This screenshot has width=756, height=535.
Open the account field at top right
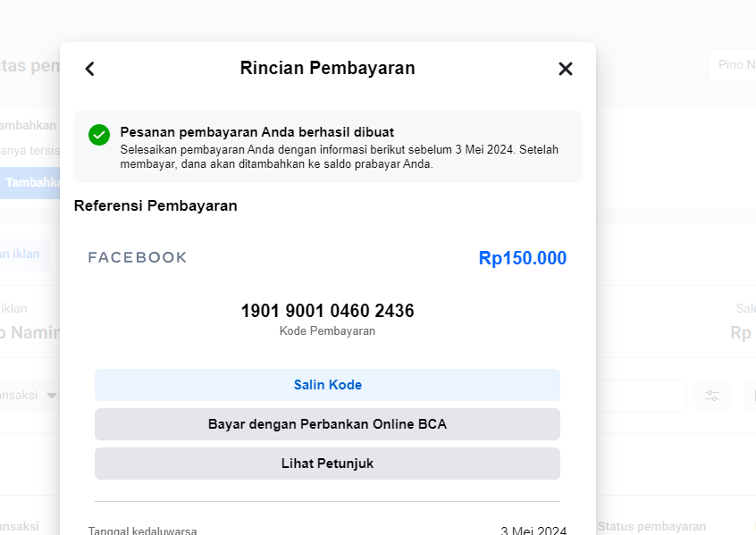[x=733, y=65]
